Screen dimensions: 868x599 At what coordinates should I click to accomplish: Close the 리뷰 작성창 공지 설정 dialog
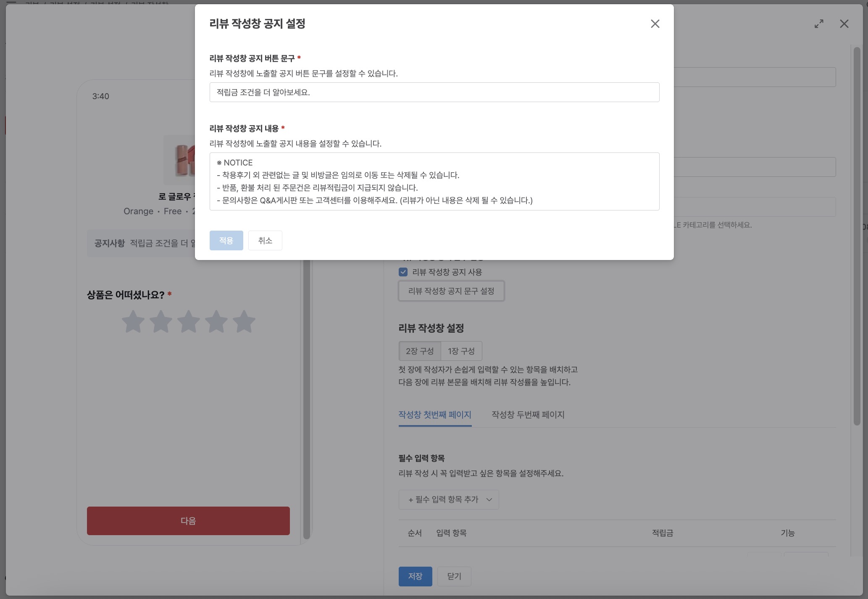coord(655,24)
